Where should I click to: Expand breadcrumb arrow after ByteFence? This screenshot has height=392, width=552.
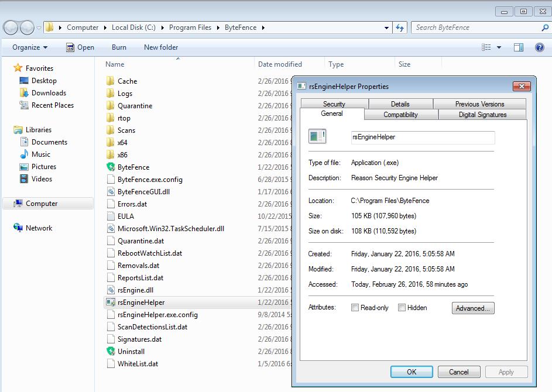[263, 27]
